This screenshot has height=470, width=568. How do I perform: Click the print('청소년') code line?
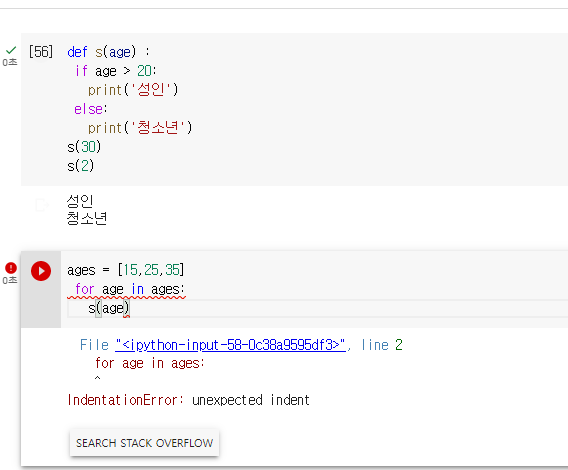[140, 128]
